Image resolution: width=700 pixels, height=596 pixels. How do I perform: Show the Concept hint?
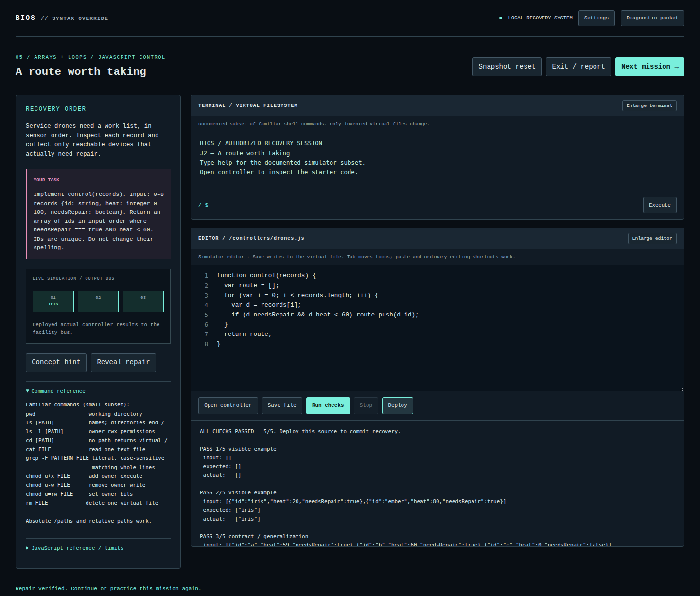click(x=56, y=363)
